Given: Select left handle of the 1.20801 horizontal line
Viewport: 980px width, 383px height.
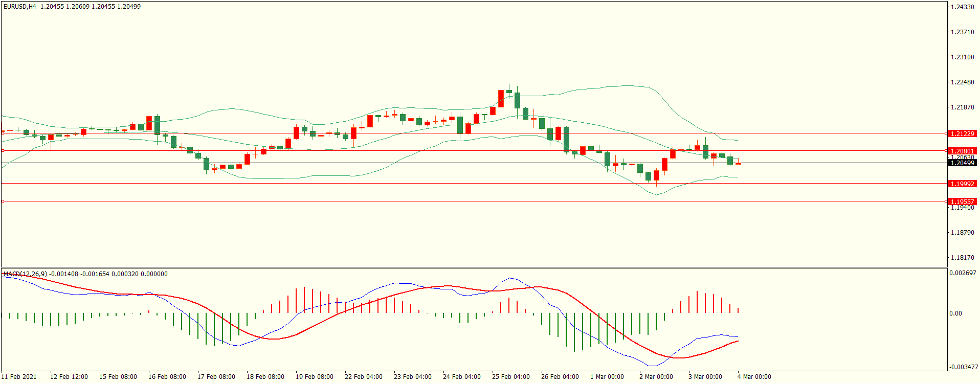Looking at the screenshot, I should click(3, 151).
